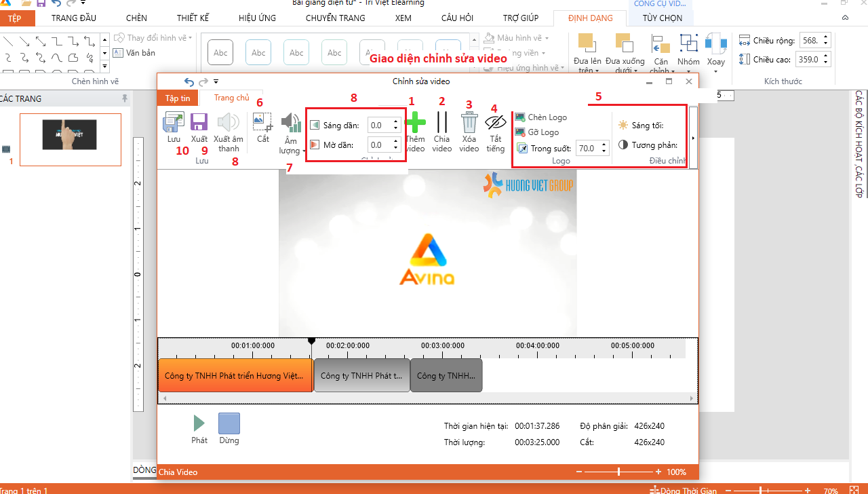Click the Lưu save icon in video editor
Image resolution: width=868 pixels, height=494 pixels.
(x=174, y=122)
